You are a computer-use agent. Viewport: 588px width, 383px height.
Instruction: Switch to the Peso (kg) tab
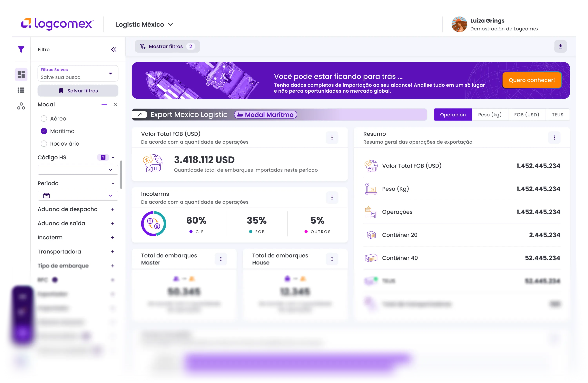[490, 115]
